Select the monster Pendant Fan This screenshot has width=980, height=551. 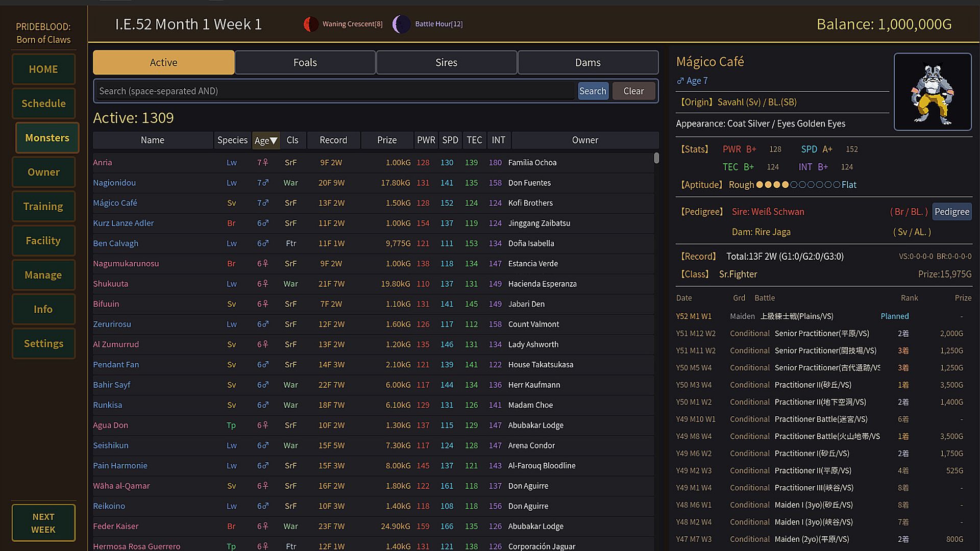point(373,365)
